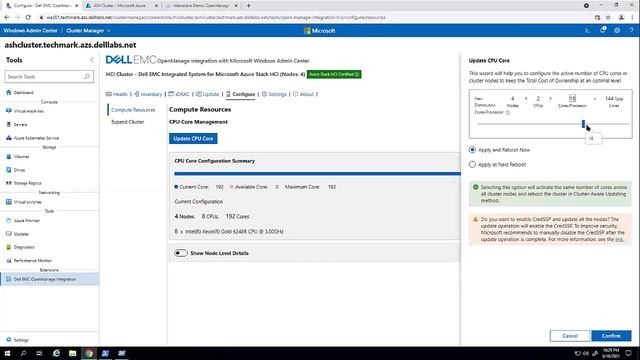Select Apply and Reboot Now option

472,150
